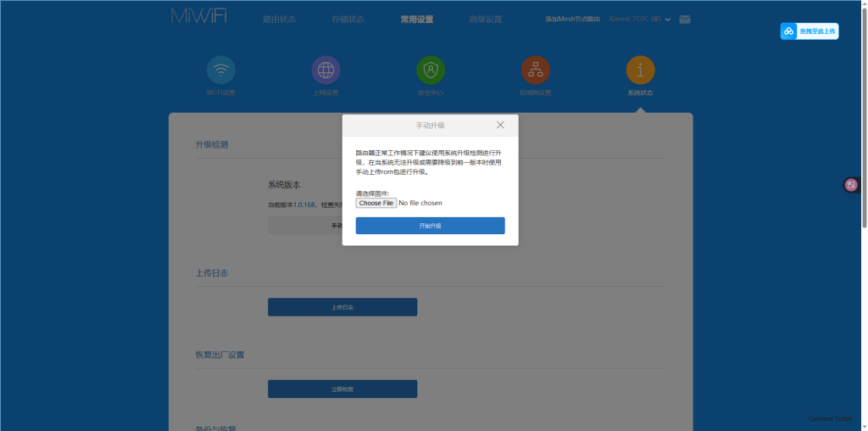
Task: Click the partially hidden manual upgrade button
Action: coord(305,226)
